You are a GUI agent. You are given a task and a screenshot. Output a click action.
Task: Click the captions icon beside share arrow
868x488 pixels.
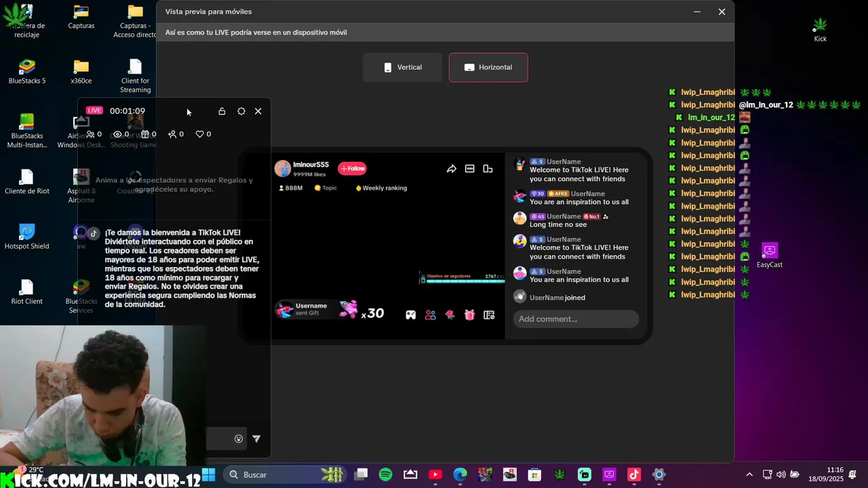[x=469, y=169]
